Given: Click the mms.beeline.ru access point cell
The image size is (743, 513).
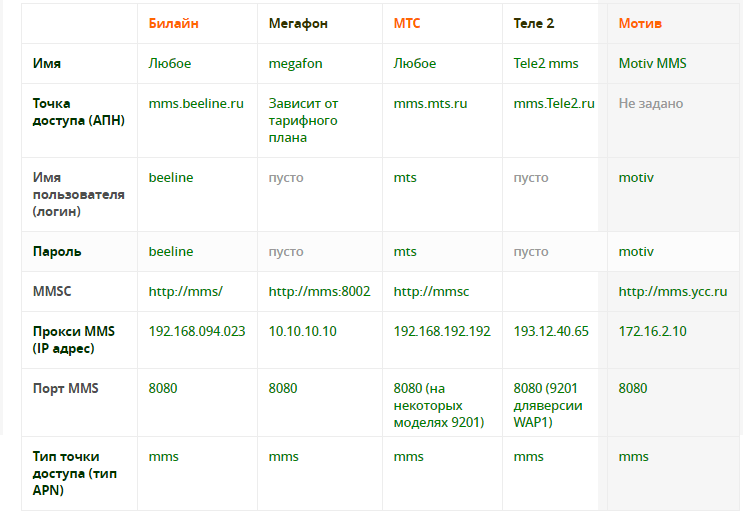Looking at the screenshot, I should click(196, 103).
